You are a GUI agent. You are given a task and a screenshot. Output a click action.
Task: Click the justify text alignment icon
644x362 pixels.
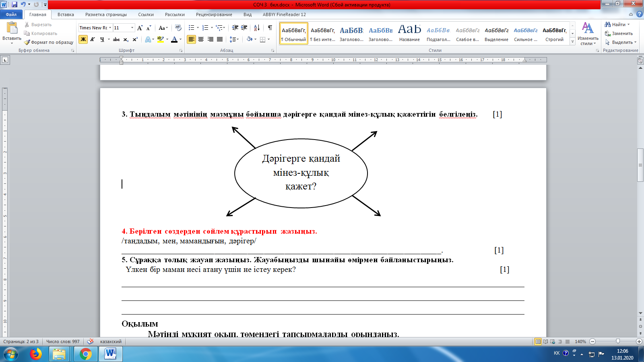[219, 39]
